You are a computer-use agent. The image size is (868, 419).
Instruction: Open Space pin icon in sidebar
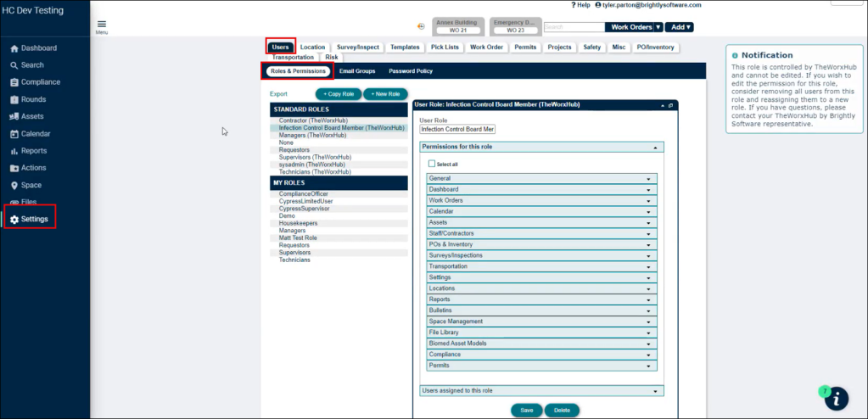pos(14,186)
